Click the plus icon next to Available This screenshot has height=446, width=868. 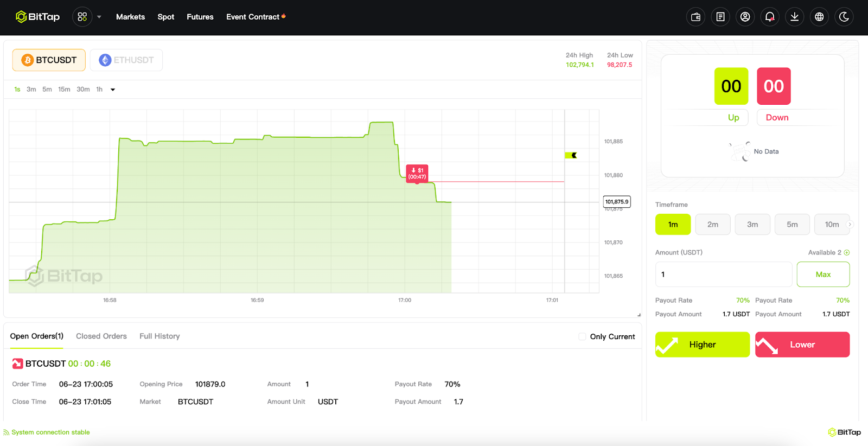tap(847, 253)
